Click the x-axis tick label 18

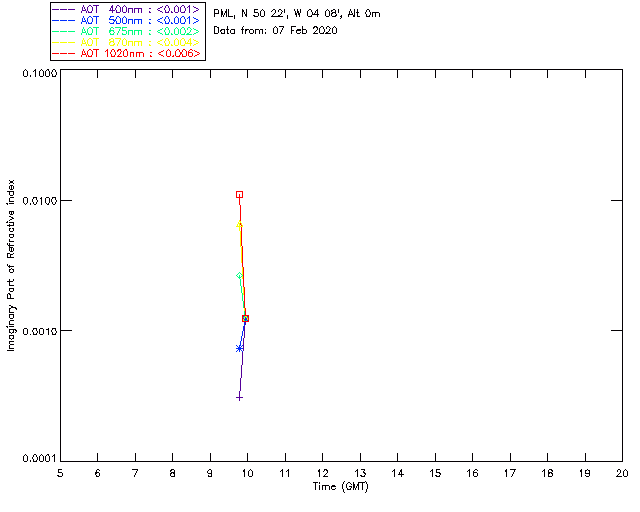547,473
